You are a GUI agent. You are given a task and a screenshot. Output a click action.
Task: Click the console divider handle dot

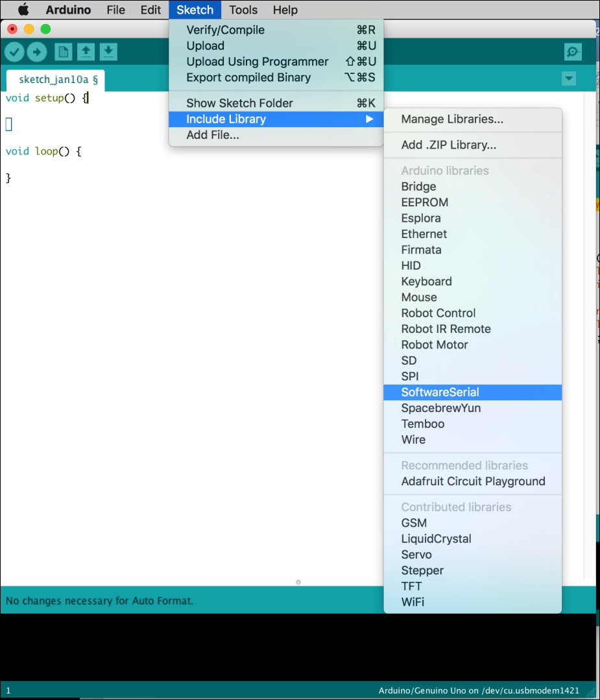[298, 582]
